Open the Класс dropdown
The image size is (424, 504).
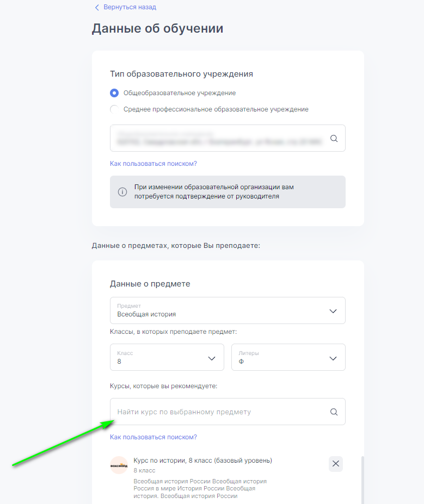[x=167, y=357]
